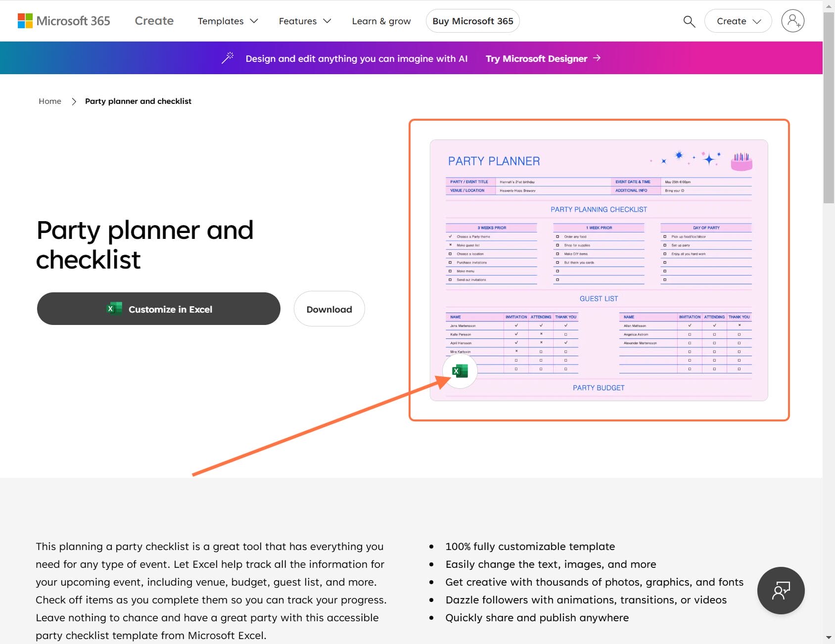The height and width of the screenshot is (644, 835).
Task: Click Buy Microsoft 365
Action: pyautogui.click(x=472, y=21)
